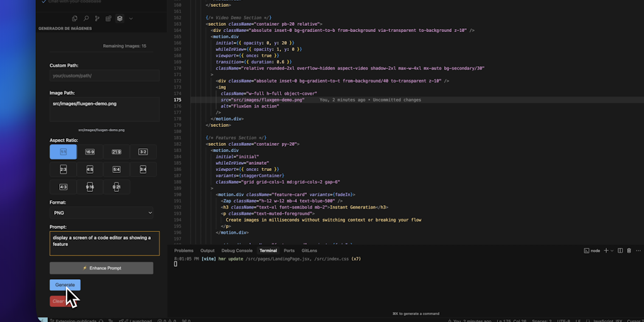Viewport: 644px width, 322px height.
Task: Select the 3:2 aspect ratio option
Action: [143, 152]
